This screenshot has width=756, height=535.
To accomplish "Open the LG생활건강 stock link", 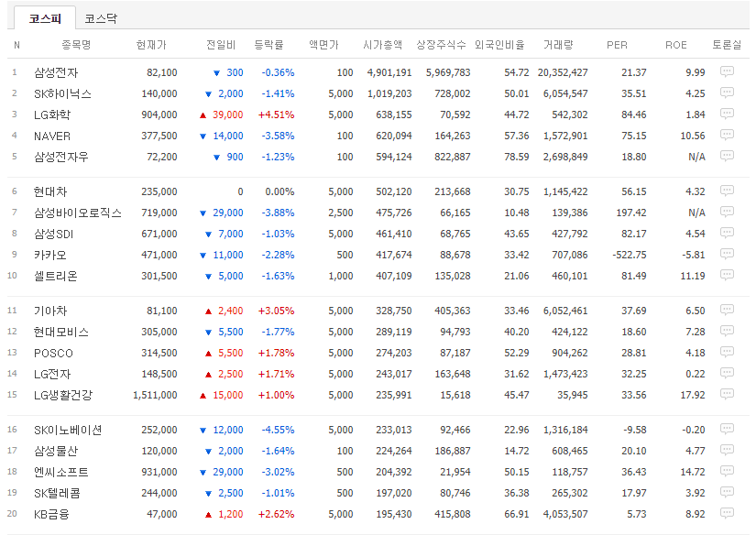I will 63,395.
